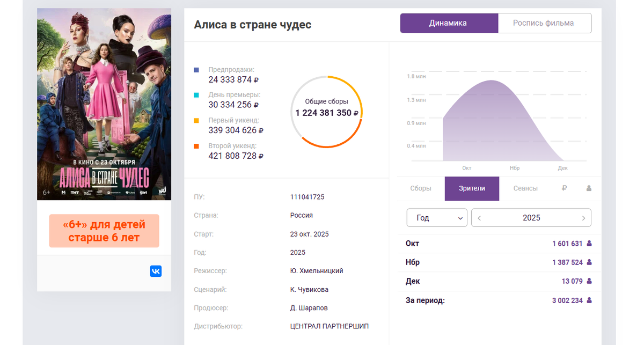Click the total value 3 002 234
Viewport: 644px width, 345px height.
point(567,300)
